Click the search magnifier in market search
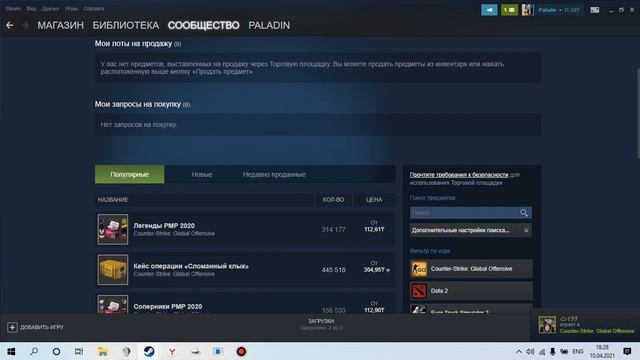Image resolution: width=640 pixels, height=360 pixels. (524, 213)
